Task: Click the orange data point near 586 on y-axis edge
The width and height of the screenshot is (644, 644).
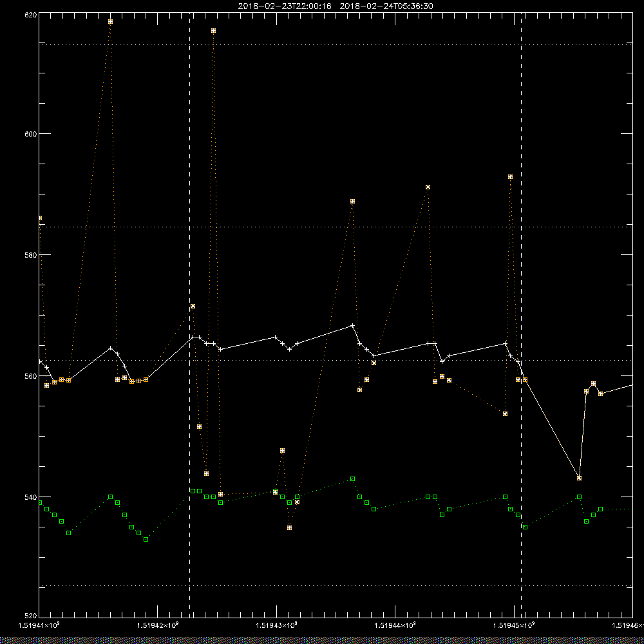Action: point(40,218)
